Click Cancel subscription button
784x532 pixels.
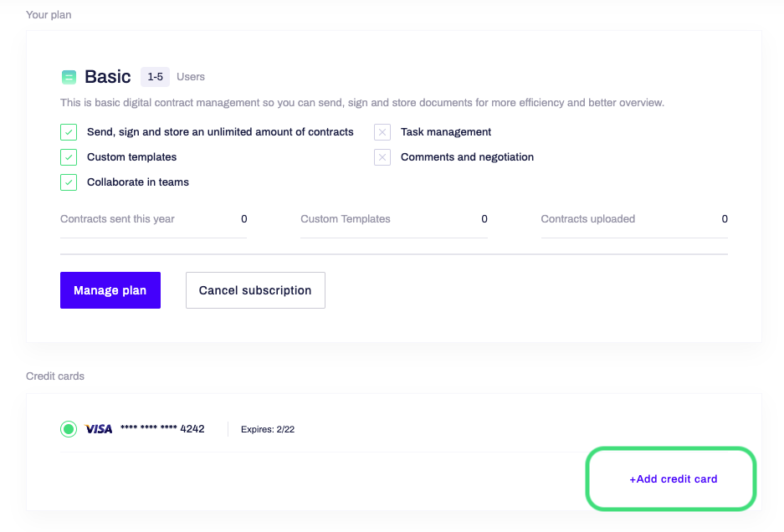point(255,290)
